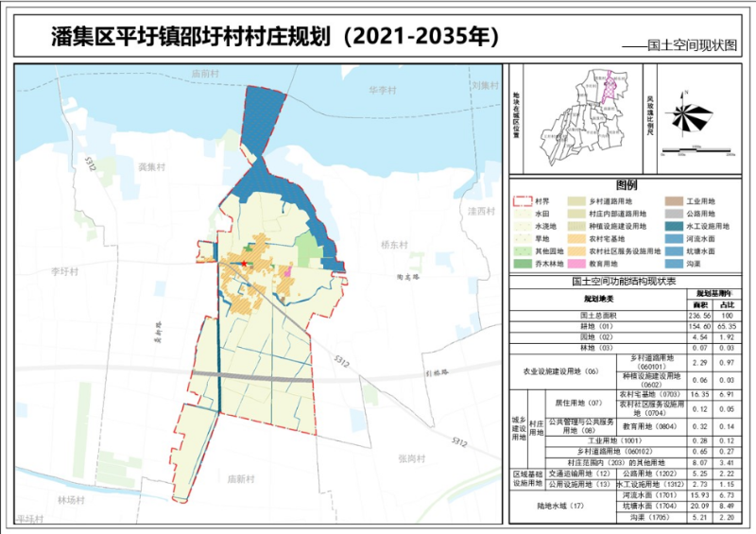Click the 陶高路 road label
756x534 pixels.
408,277
